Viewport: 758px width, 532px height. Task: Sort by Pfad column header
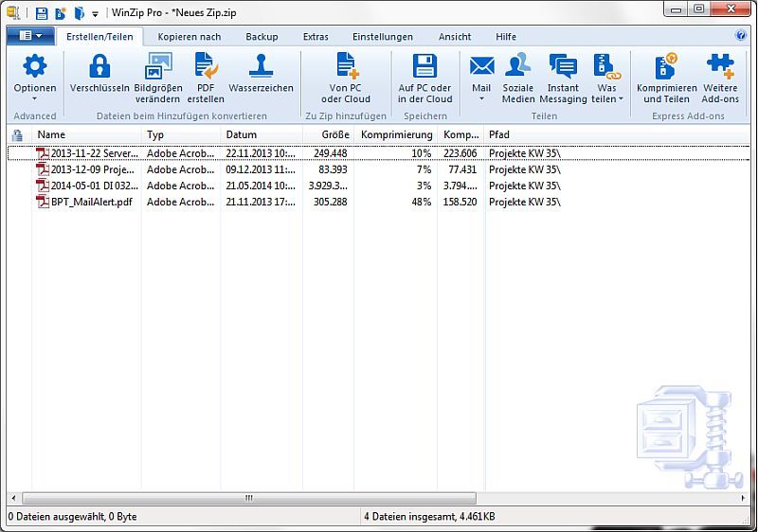[618, 134]
